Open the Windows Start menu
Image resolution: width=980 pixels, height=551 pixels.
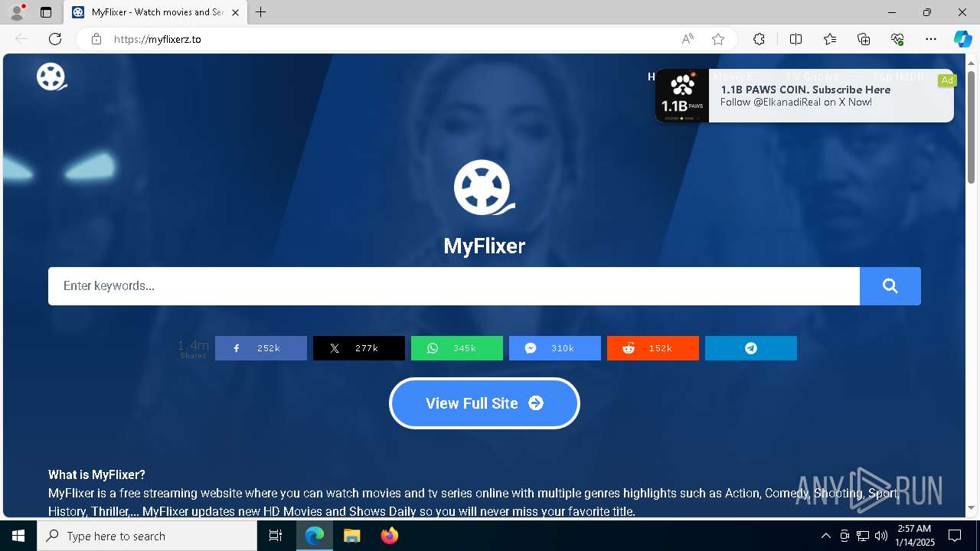click(x=18, y=536)
